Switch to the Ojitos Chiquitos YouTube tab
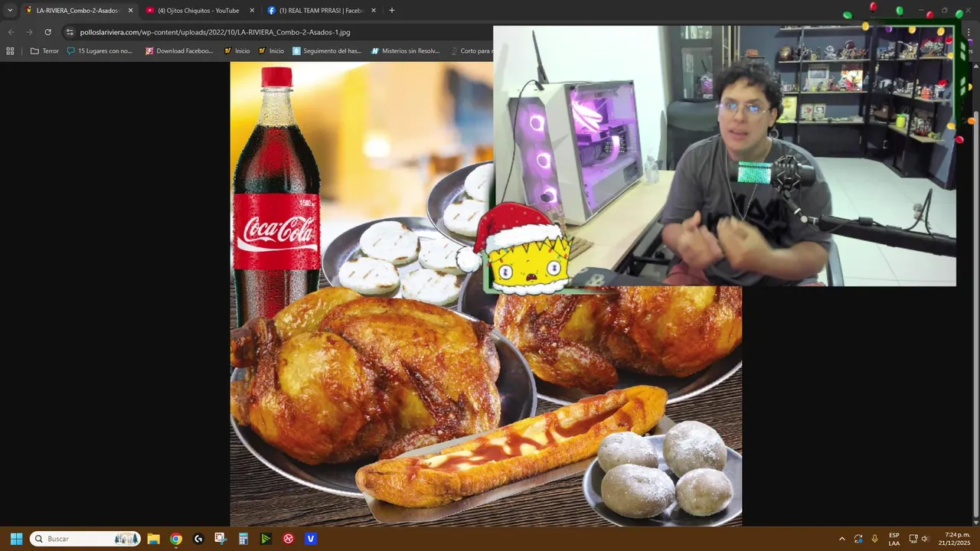This screenshot has width=980, height=551. coord(199,11)
